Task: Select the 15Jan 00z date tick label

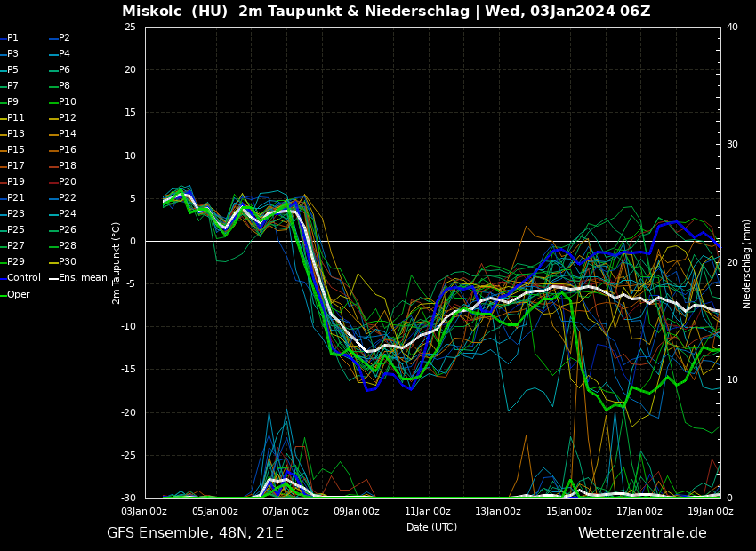Action: 568,511
